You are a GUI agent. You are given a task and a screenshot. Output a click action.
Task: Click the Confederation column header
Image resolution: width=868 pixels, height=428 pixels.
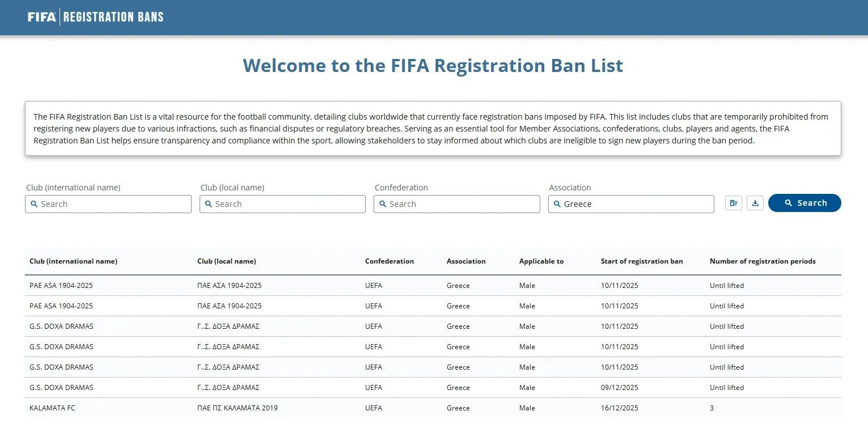pyautogui.click(x=389, y=261)
